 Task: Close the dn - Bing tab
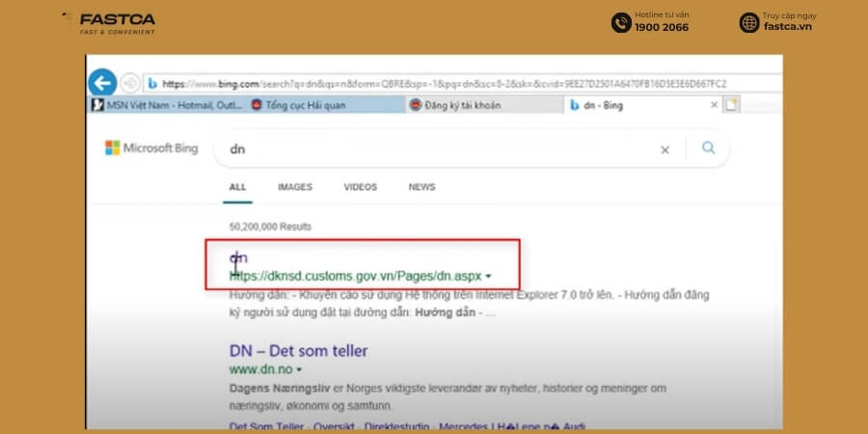(714, 104)
